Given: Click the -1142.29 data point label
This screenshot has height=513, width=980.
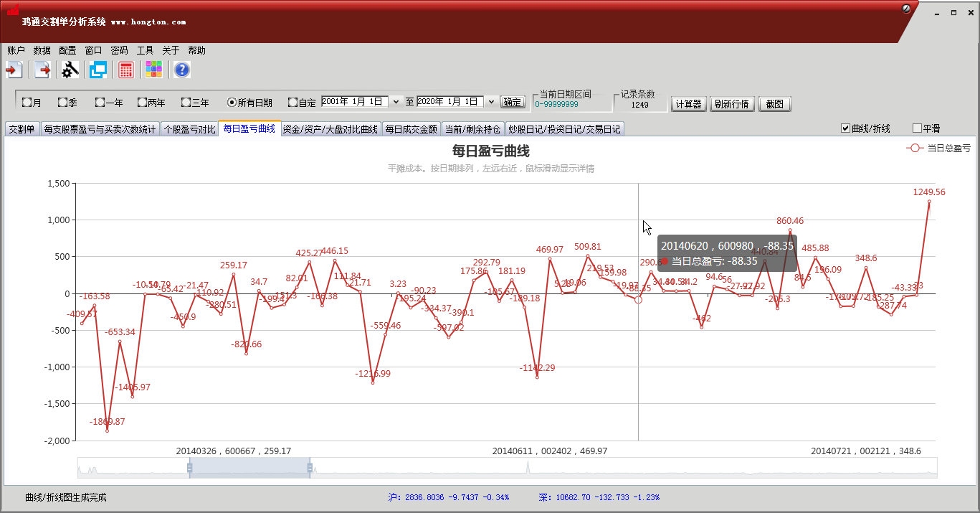Looking at the screenshot, I should 538,368.
